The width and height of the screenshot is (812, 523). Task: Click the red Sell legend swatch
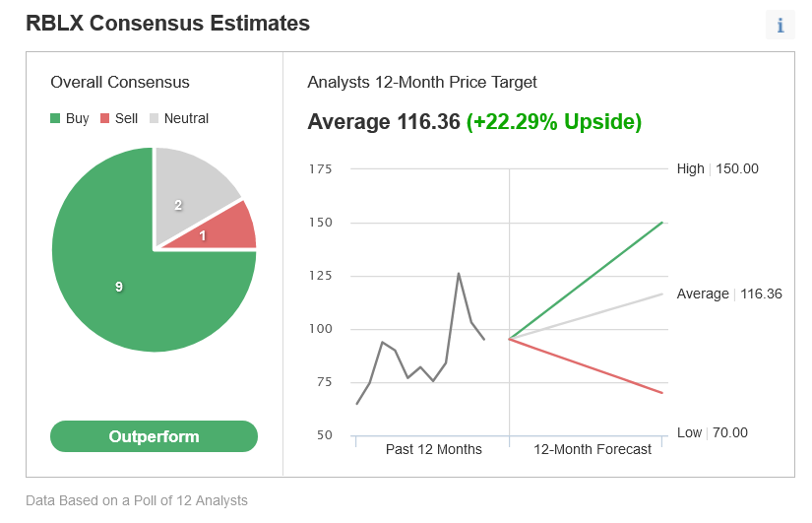coord(104,119)
